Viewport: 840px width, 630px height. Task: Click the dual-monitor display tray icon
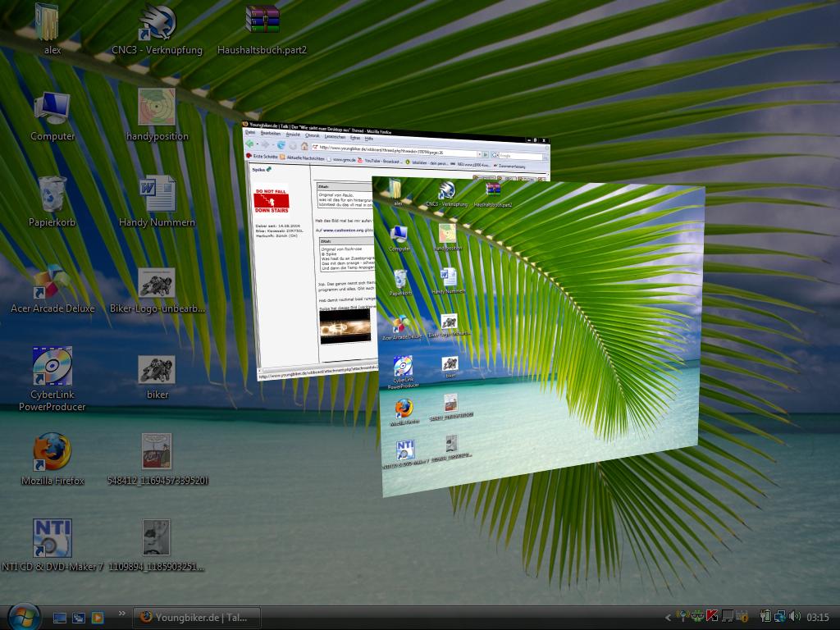728,616
